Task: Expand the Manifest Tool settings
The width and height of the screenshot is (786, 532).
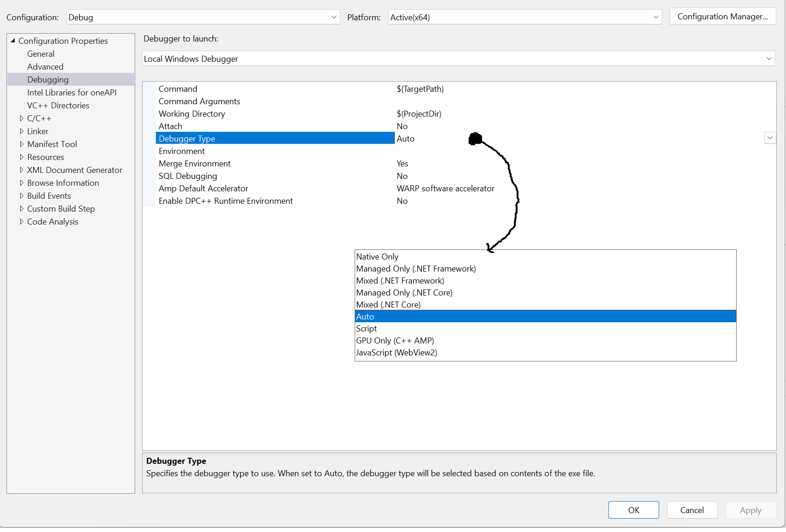Action: tap(22, 144)
